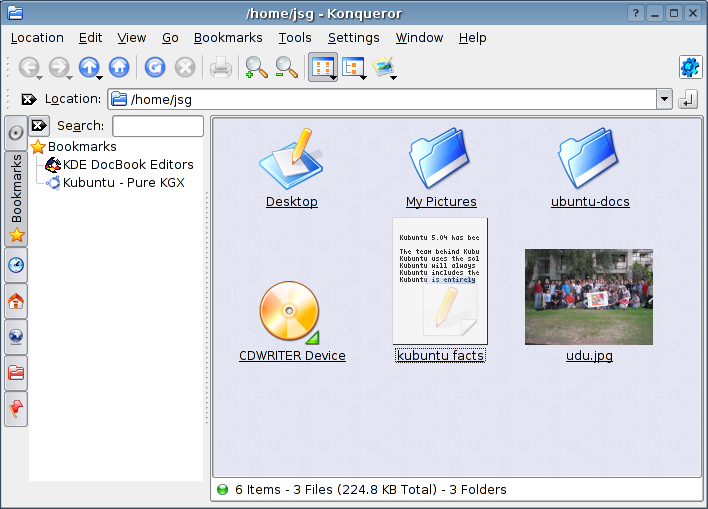Select the CDWRITER Device icon
The image size is (708, 509).
(290, 312)
